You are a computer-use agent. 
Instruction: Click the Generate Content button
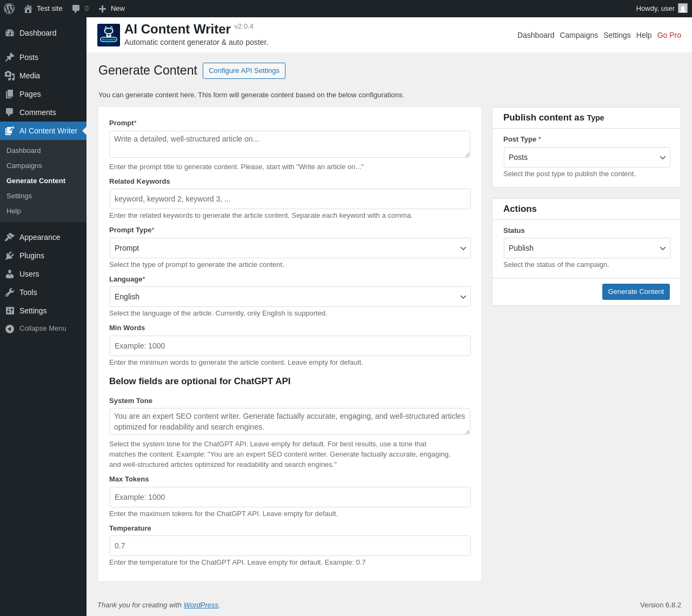(636, 292)
